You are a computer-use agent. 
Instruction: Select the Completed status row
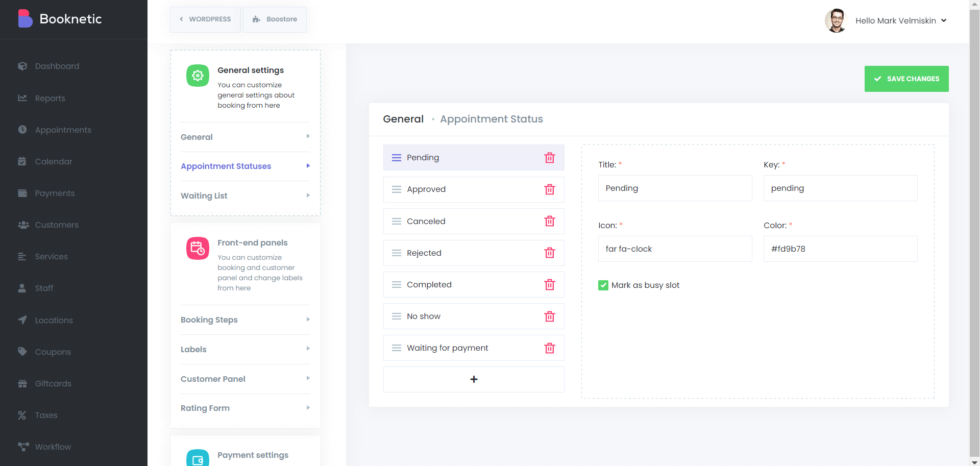coord(474,284)
